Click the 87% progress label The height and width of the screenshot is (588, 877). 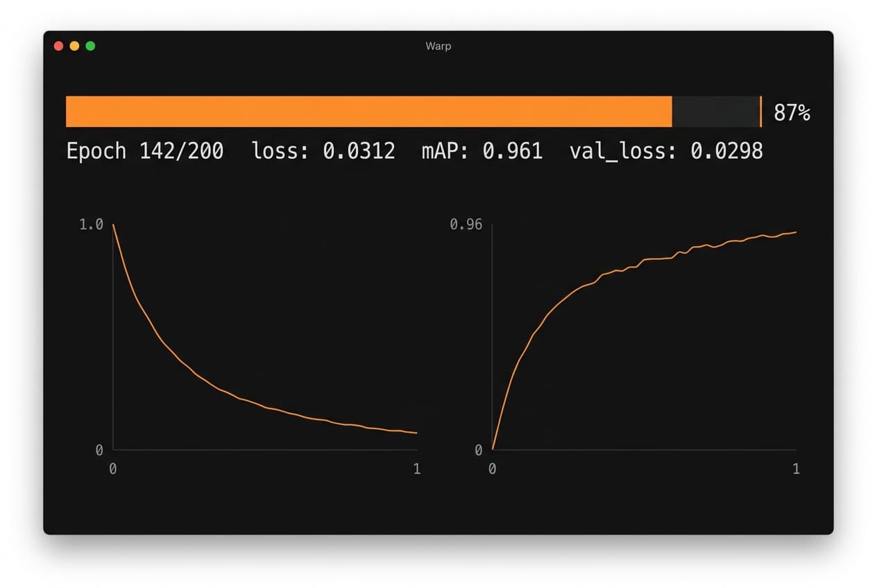(x=792, y=112)
